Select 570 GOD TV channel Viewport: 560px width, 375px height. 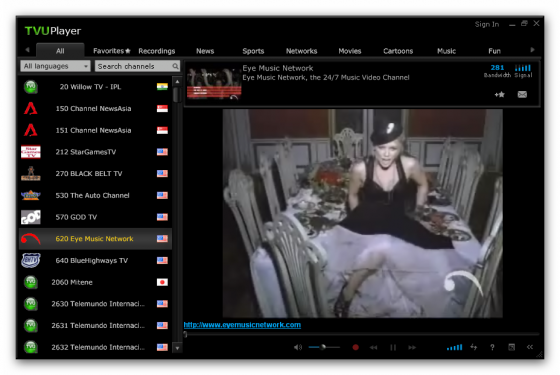95,217
